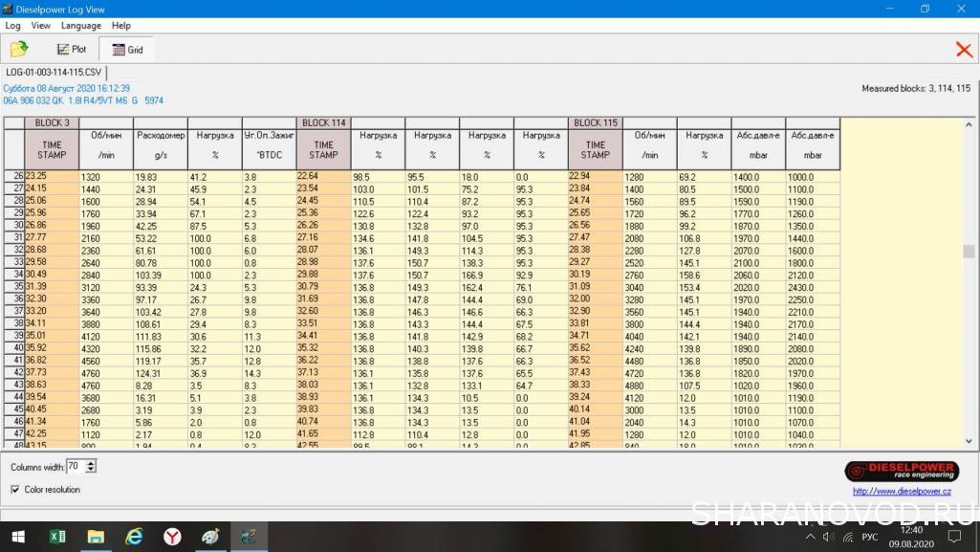This screenshot has width=980, height=552.
Task: Open the Log menu
Action: 12,26
